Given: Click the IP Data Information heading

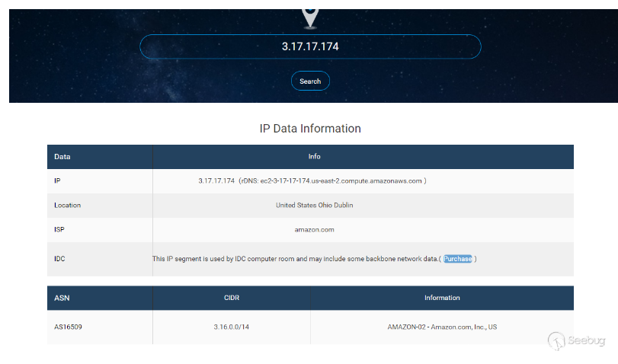Looking at the screenshot, I should click(x=310, y=129).
